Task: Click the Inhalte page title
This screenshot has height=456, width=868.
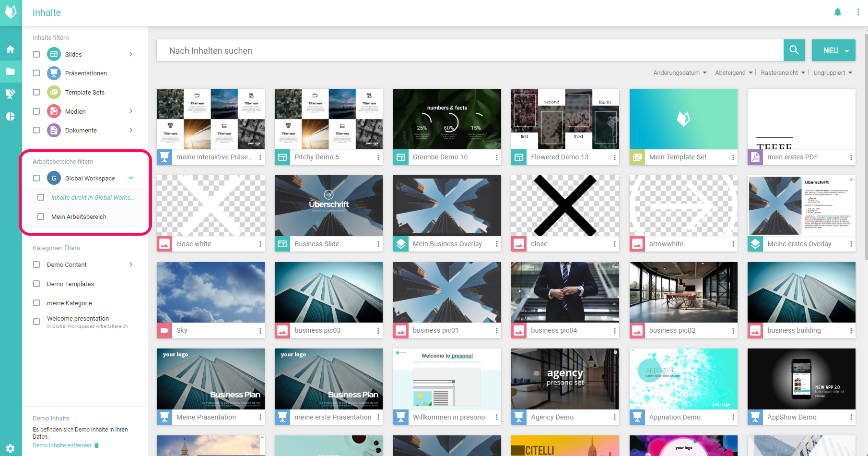Action: [47, 12]
